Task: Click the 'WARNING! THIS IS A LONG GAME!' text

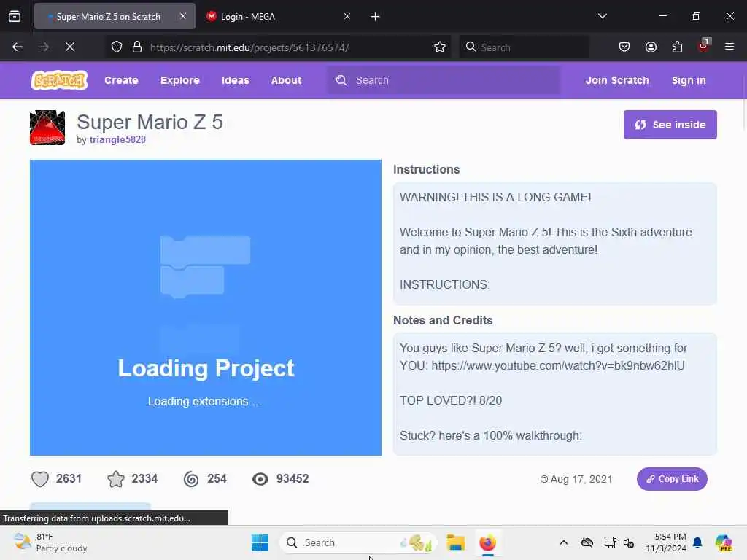Action: point(495,197)
